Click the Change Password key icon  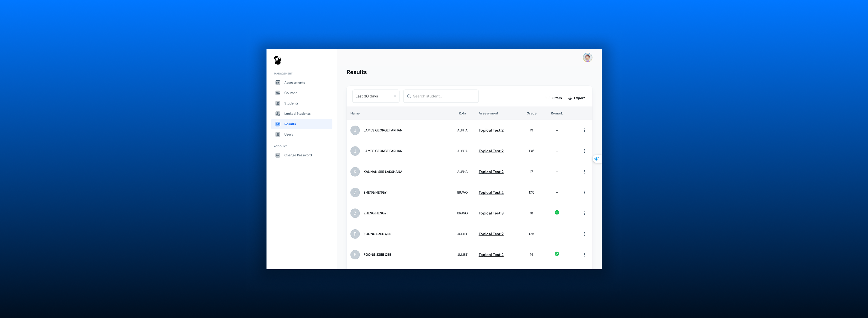(278, 155)
